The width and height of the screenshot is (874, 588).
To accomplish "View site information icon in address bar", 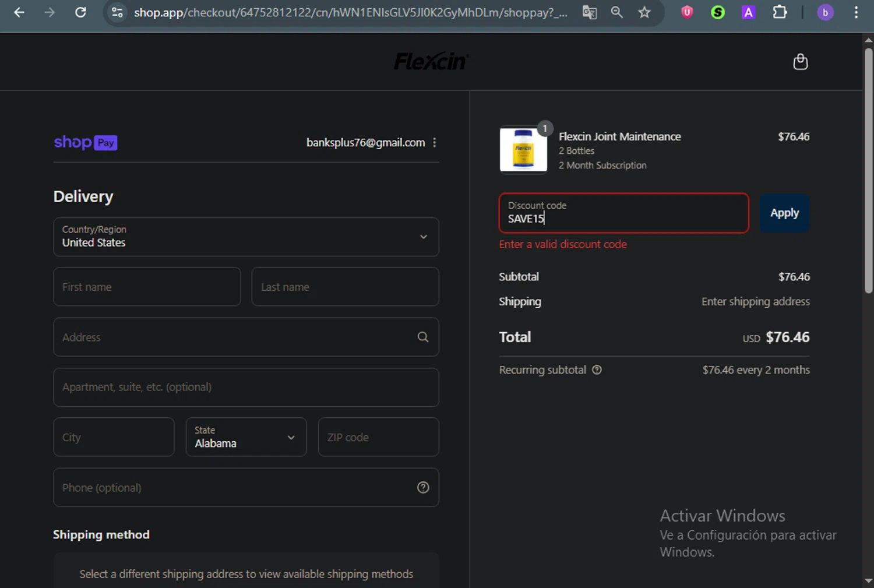I will coord(117,12).
